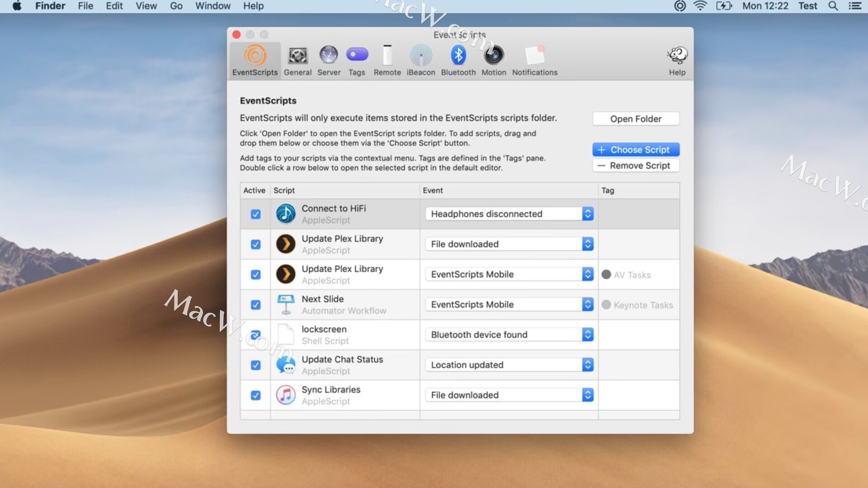
Task: Toggle Active checkbox for Connect to HiFi
Action: pyautogui.click(x=255, y=214)
